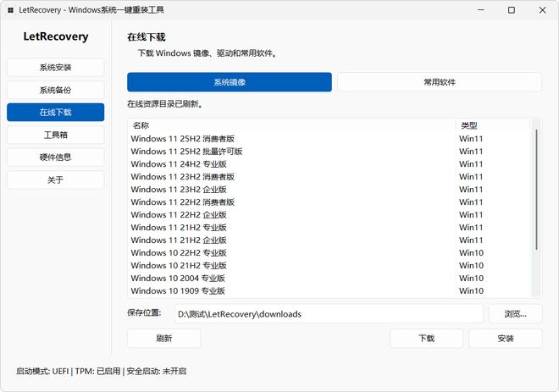Switch to the 系统镜像 tab

coord(230,82)
